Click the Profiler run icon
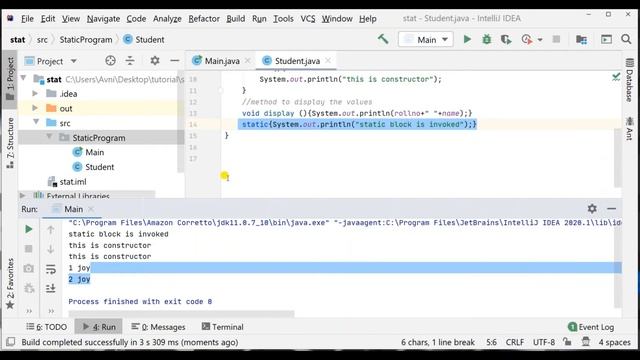This screenshot has height=360, width=640. coord(527,39)
